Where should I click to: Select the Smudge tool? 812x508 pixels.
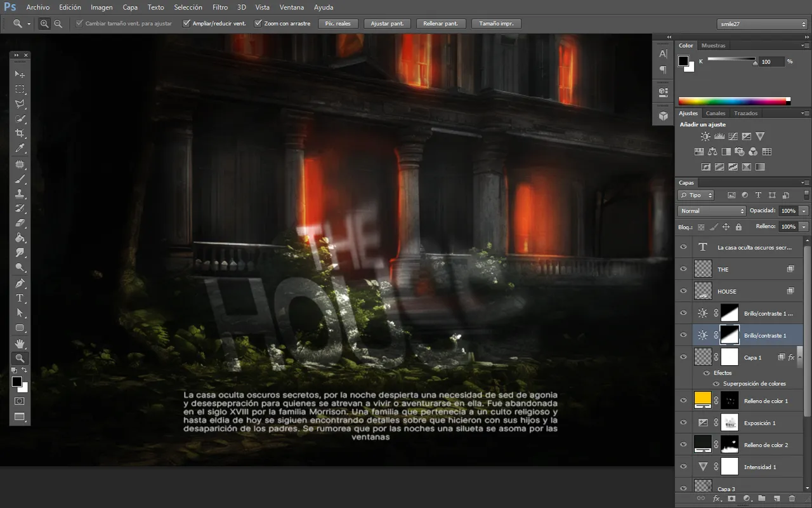point(20,253)
